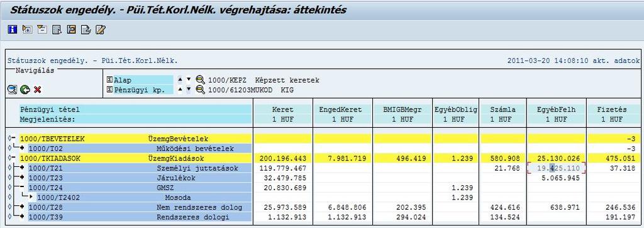The height and width of the screenshot is (228, 644).
Task: Click the 200.196.443 Keret total cell
Action: click(x=283, y=159)
